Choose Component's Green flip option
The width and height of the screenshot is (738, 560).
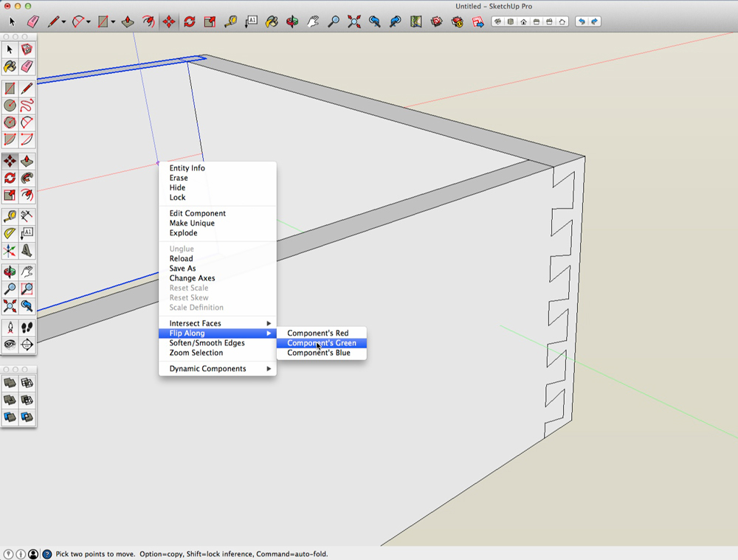pos(321,343)
